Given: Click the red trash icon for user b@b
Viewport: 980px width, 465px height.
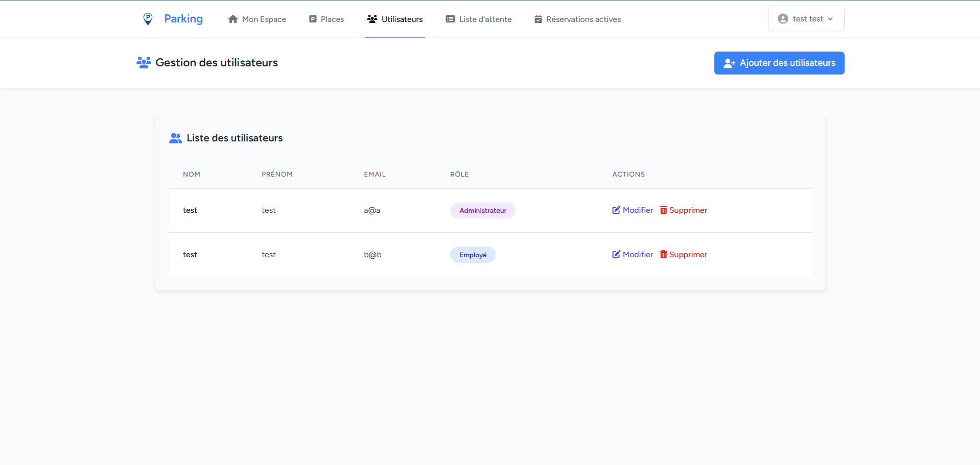Looking at the screenshot, I should pyautogui.click(x=663, y=254).
